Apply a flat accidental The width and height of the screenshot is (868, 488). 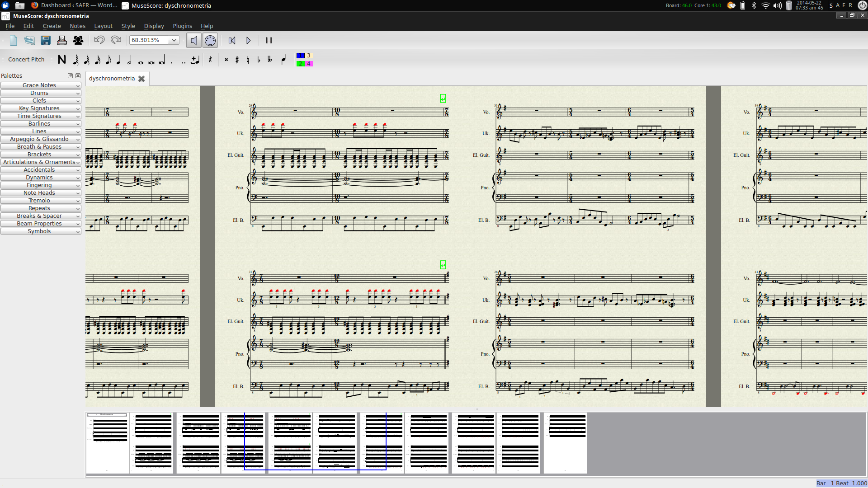259,60
